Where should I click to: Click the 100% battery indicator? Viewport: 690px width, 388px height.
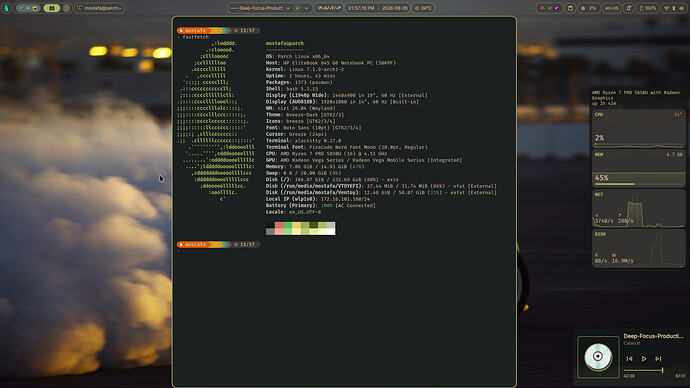click(x=647, y=8)
